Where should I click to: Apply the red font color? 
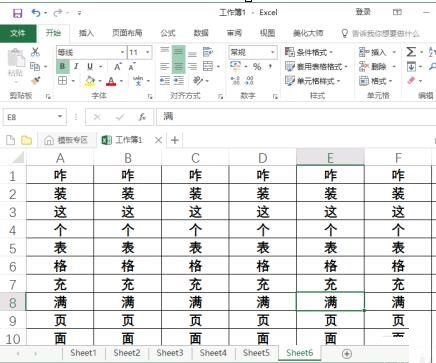[x=111, y=81]
